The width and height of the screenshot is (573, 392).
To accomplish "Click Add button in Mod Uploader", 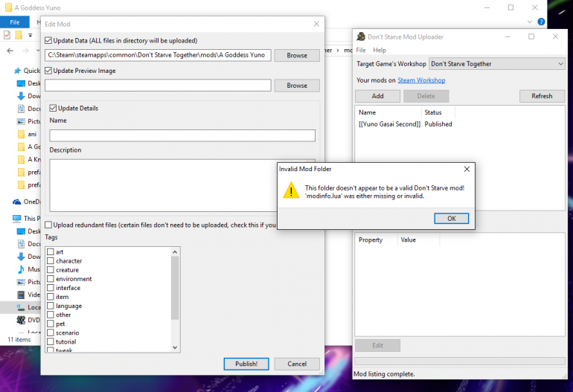I will tap(377, 96).
